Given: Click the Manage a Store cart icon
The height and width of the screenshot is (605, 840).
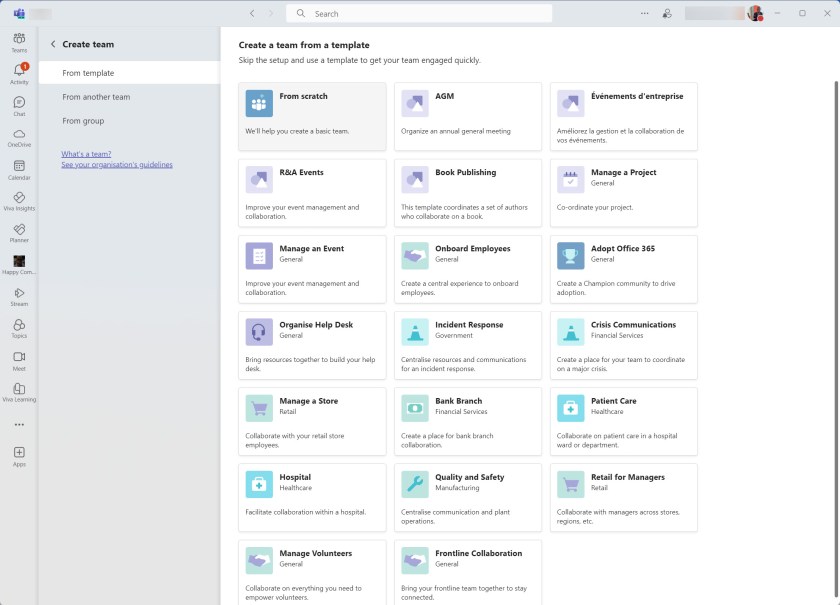Looking at the screenshot, I should (259, 408).
